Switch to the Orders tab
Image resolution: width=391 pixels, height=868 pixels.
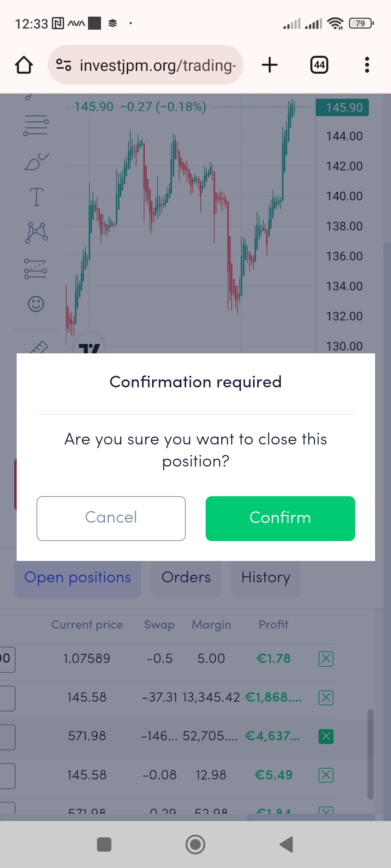(186, 578)
